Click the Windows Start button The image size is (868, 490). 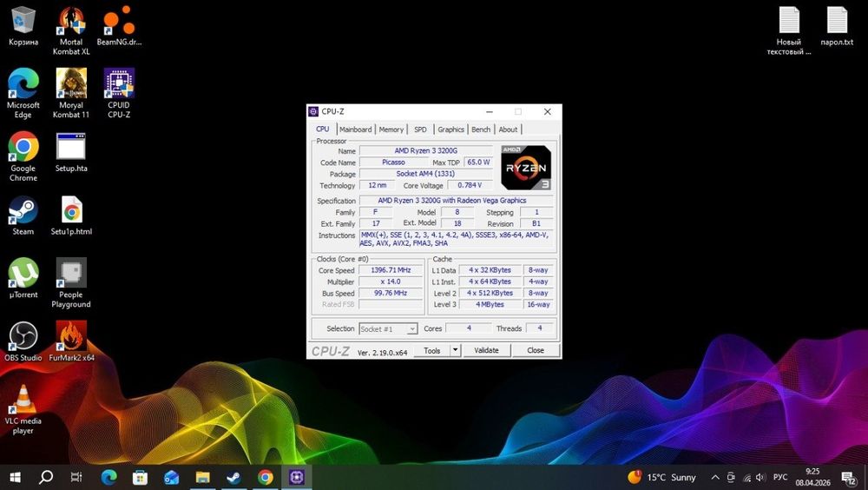tap(16, 477)
